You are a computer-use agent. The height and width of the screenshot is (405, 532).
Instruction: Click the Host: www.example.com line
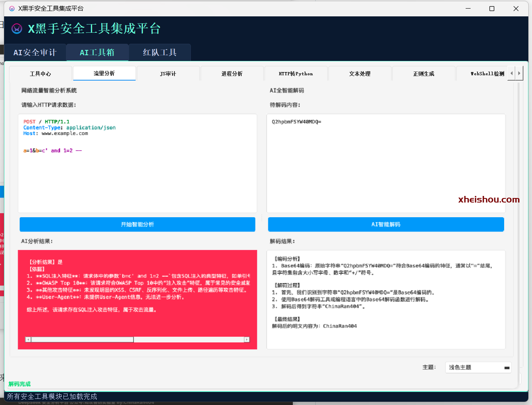pyautogui.click(x=56, y=133)
